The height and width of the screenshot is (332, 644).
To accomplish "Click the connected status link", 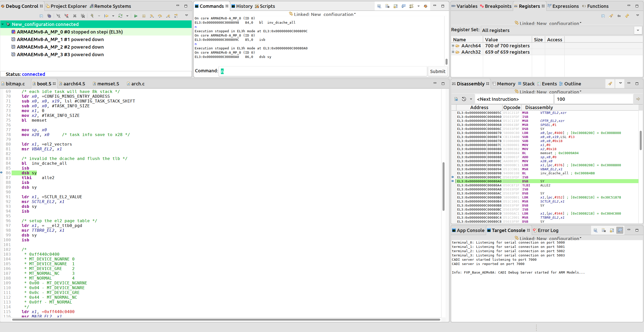I will point(33,74).
